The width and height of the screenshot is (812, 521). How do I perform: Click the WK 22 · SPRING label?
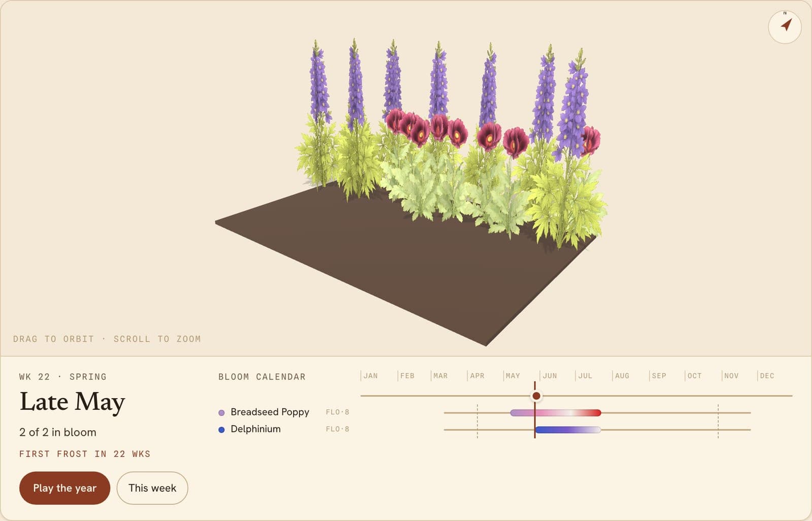tap(63, 377)
